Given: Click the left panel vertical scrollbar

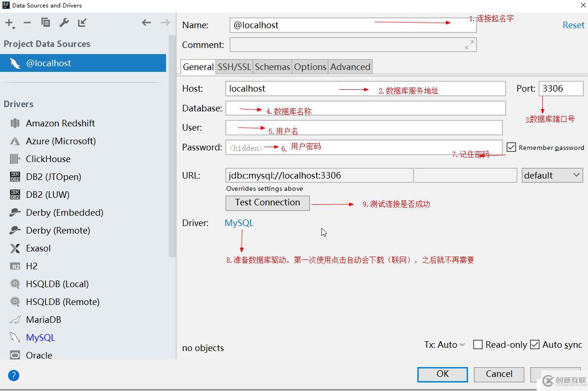Looking at the screenshot, I should tap(172, 146).
